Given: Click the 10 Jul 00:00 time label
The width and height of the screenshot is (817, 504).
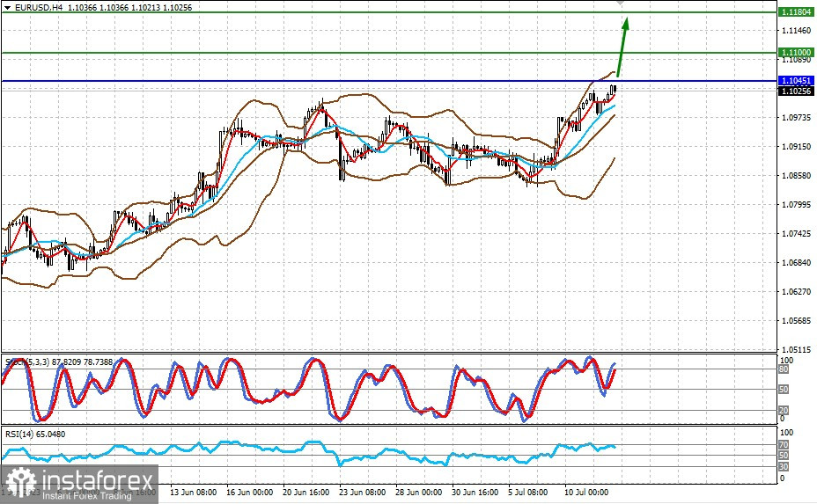Looking at the screenshot, I should (586, 492).
